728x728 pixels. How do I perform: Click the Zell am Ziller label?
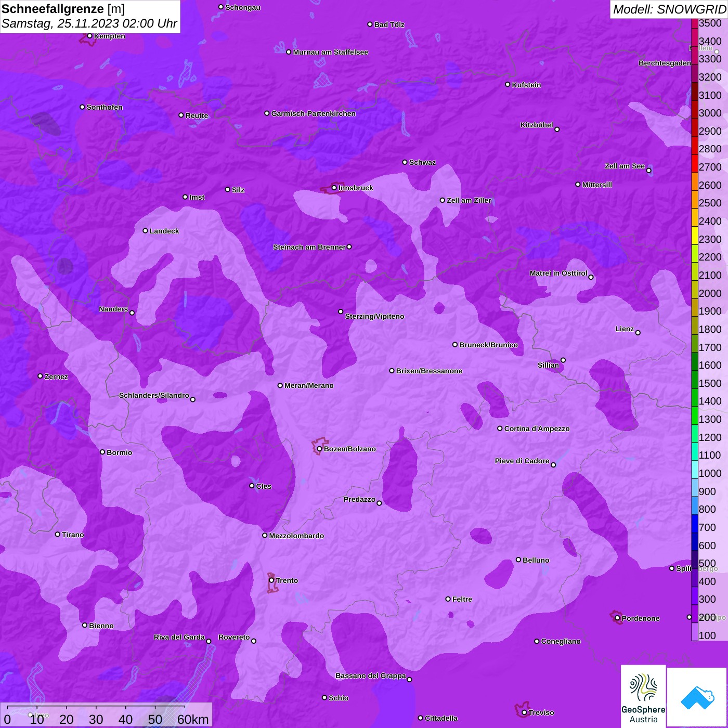pos(469,200)
